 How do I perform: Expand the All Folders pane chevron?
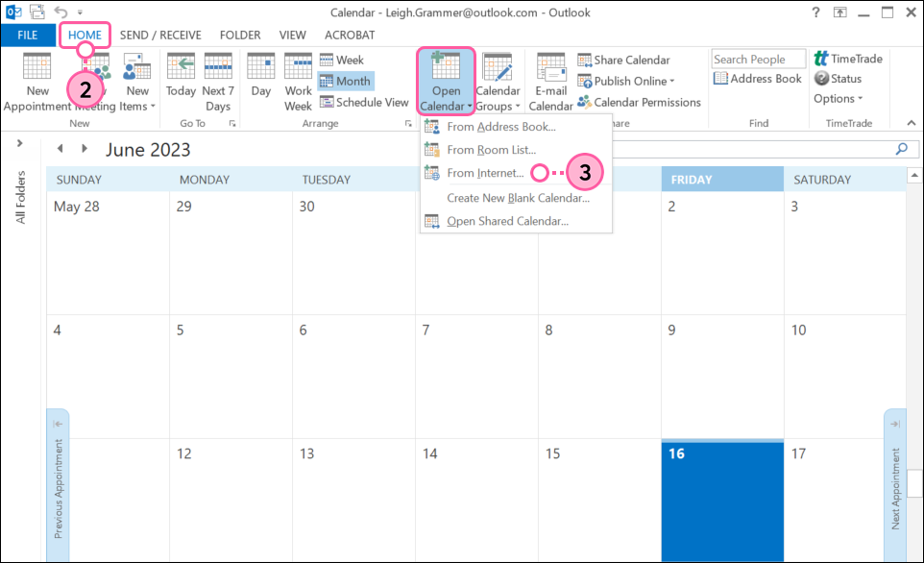[x=19, y=143]
